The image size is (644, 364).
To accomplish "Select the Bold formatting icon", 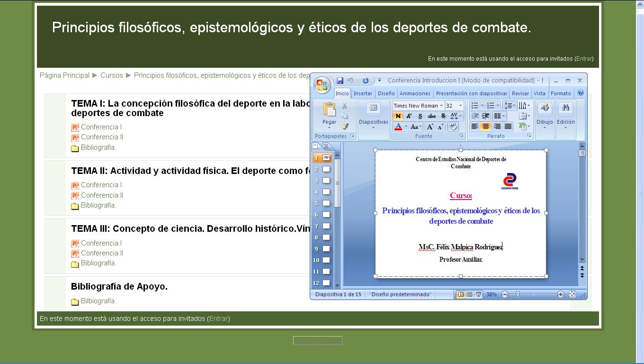I will (x=398, y=117).
